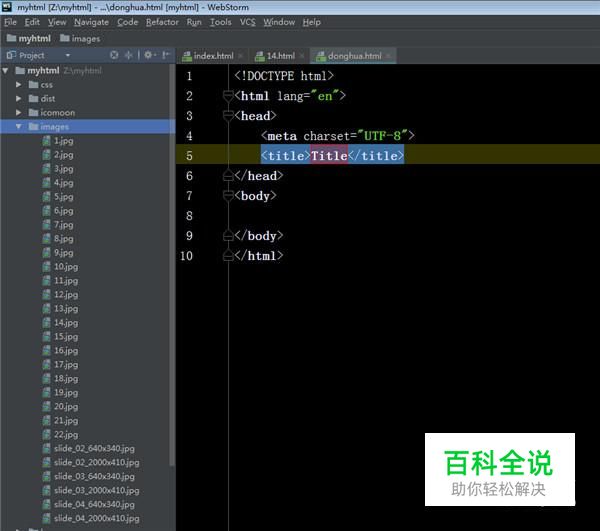Click the 7.jpg file icon
The width and height of the screenshot is (600, 531).
[x=46, y=225]
